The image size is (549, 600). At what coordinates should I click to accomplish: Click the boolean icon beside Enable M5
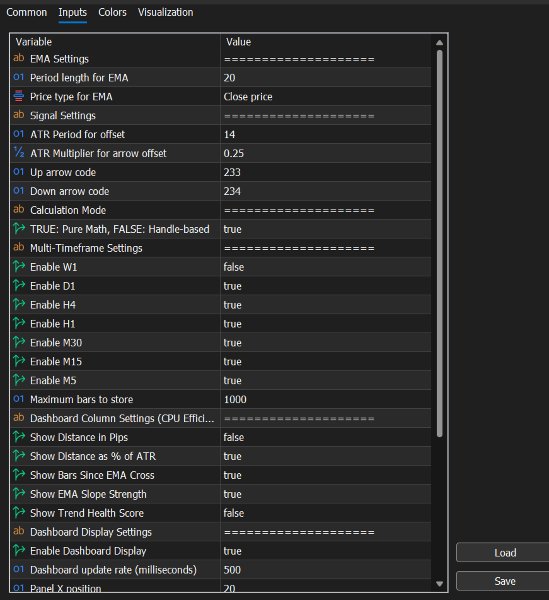point(18,380)
